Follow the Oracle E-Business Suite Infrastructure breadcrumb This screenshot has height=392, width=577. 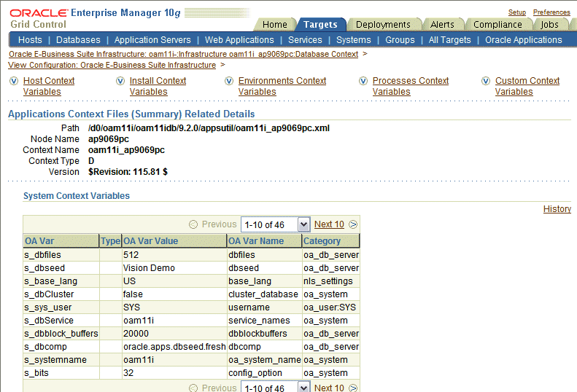183,54
